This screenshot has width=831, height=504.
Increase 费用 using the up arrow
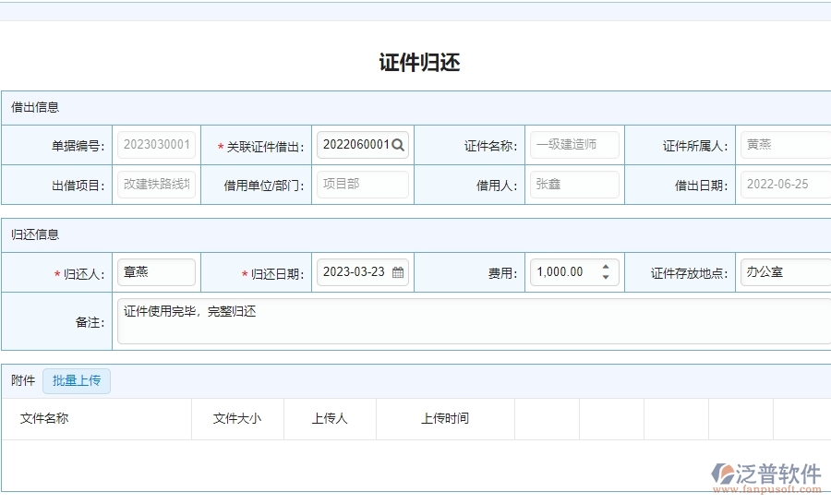coord(606,267)
